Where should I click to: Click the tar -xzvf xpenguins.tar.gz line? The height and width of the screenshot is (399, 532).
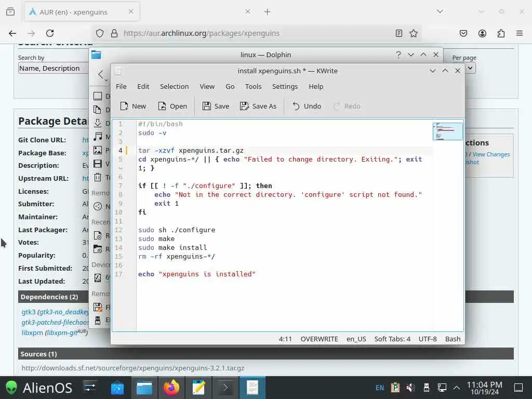coord(191,150)
